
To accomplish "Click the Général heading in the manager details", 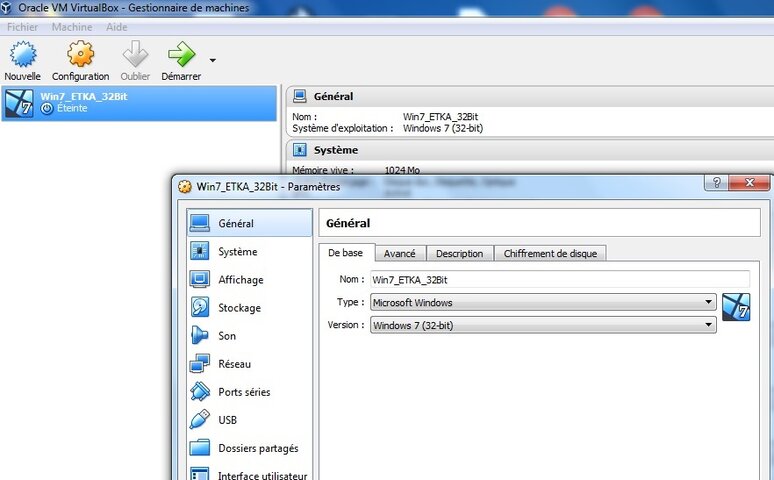I will [x=333, y=97].
